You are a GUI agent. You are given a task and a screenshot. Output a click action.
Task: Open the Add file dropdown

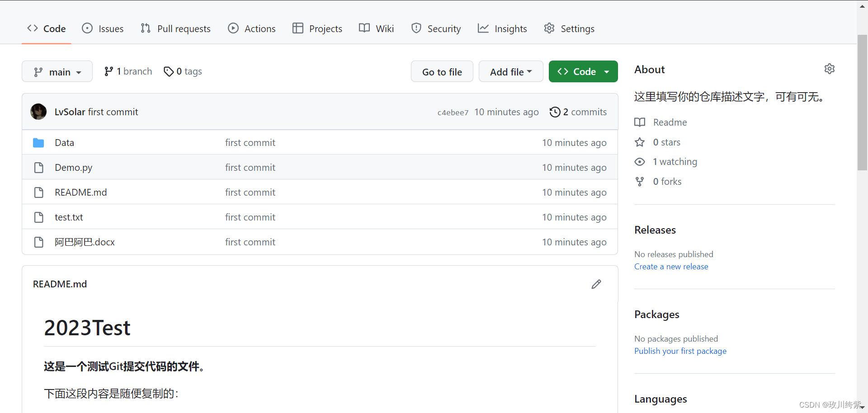[x=511, y=71]
